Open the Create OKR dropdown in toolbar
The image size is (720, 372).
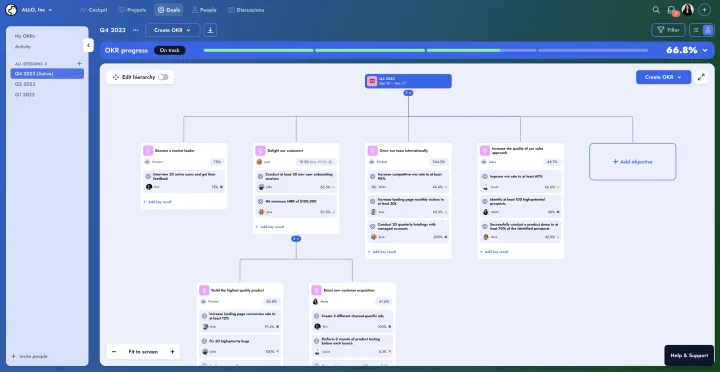(x=173, y=30)
